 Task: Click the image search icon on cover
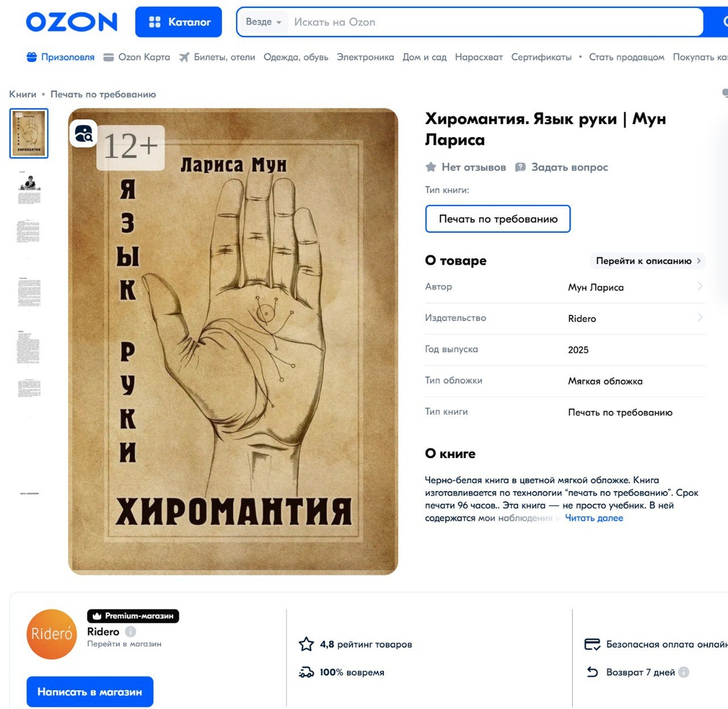[84, 133]
